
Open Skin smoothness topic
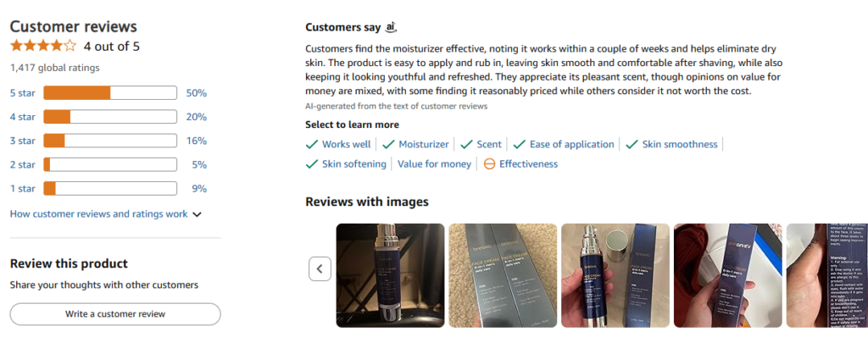coord(671,144)
